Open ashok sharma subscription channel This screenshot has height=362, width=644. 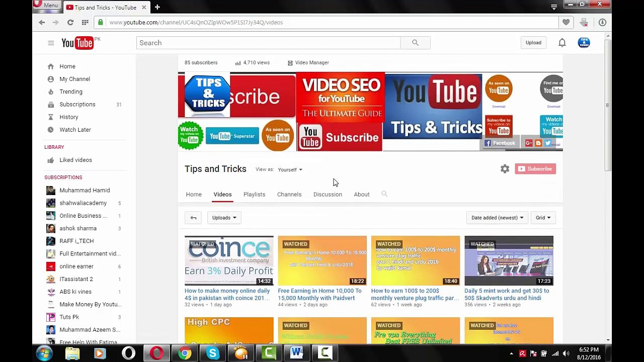pyautogui.click(x=78, y=228)
